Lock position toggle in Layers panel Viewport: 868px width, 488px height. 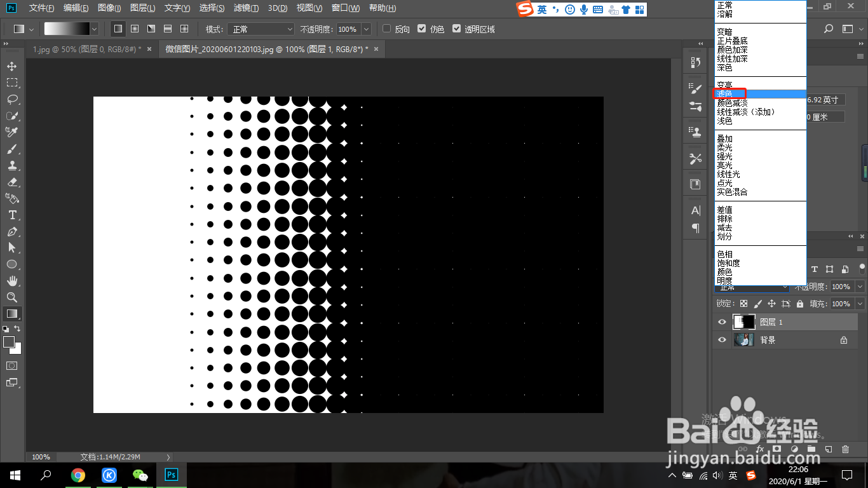(771, 304)
